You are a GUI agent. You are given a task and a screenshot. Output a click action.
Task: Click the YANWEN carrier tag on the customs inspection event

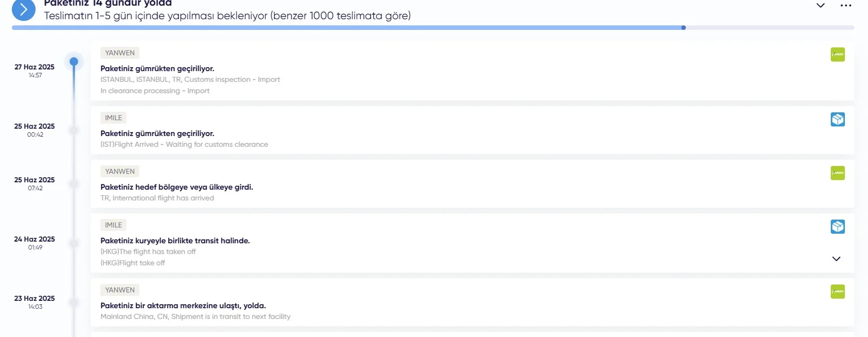120,53
